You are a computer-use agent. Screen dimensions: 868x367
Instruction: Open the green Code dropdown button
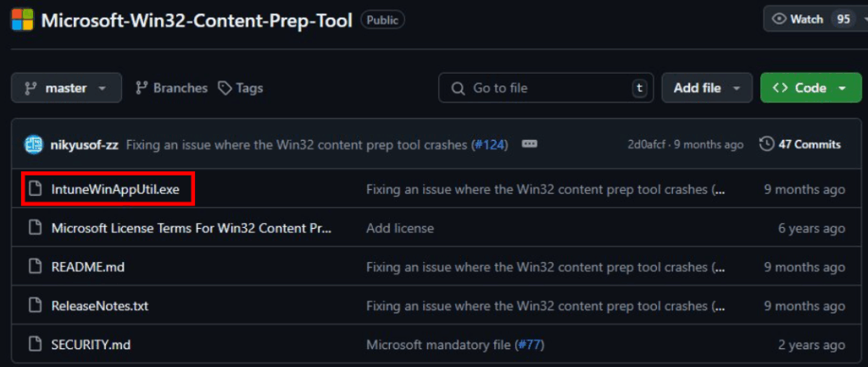pos(811,88)
